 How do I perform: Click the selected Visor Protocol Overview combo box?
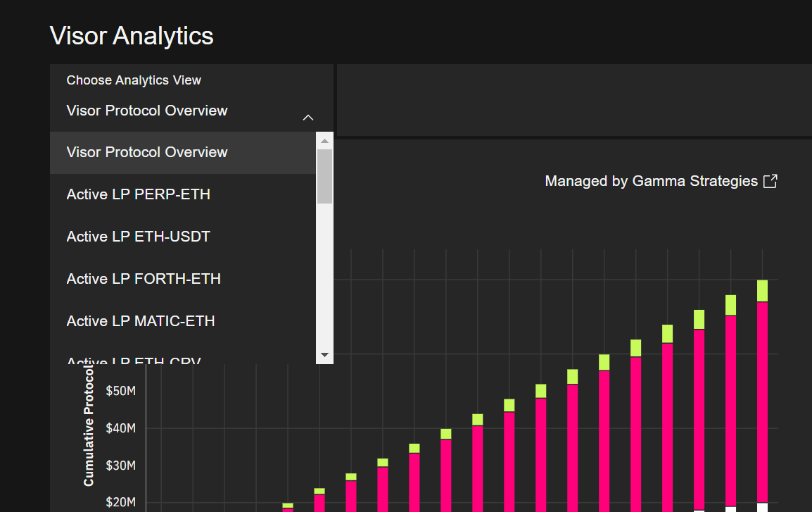(191, 111)
